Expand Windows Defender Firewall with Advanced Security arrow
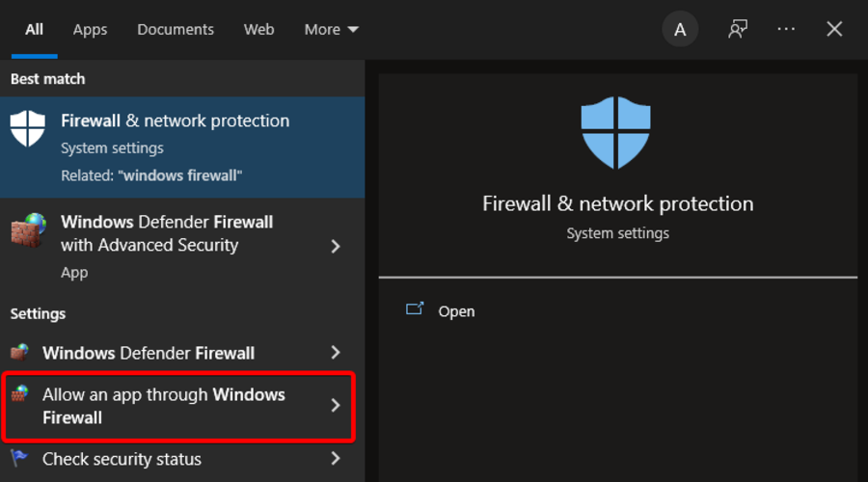Viewport: 868px width, 482px height. pos(336,246)
